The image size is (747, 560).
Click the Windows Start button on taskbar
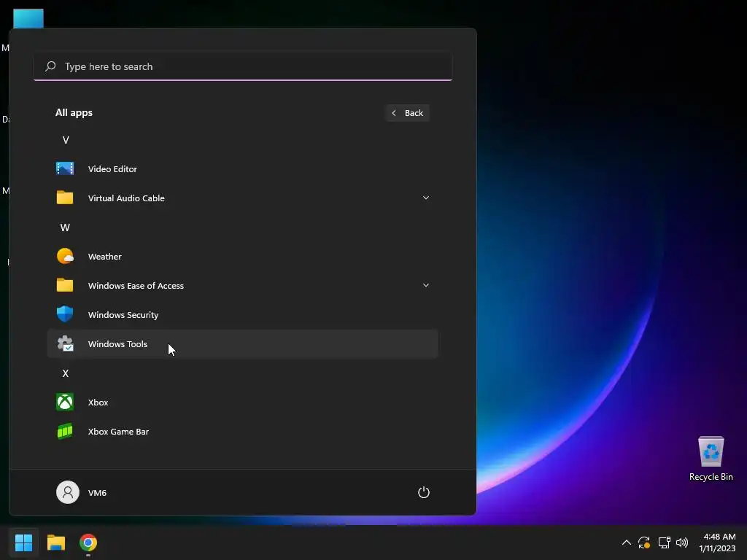point(23,542)
